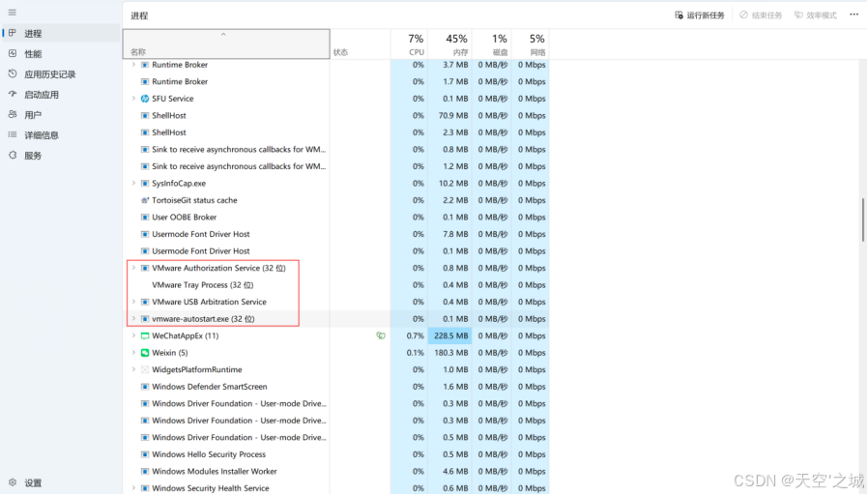Expand the WeChatAppEx (11) group
The width and height of the screenshot is (868, 495).
tap(133, 335)
